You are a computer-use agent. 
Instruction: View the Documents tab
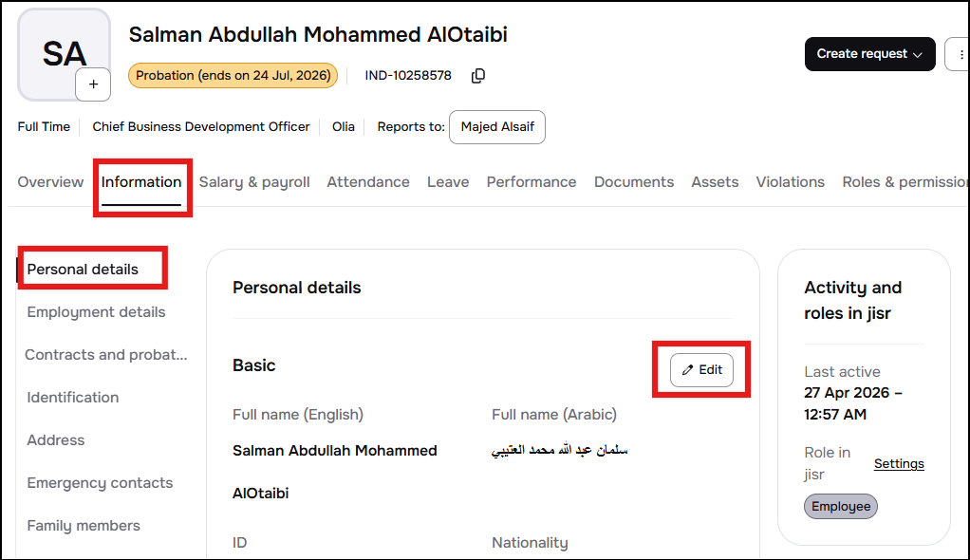(x=634, y=182)
